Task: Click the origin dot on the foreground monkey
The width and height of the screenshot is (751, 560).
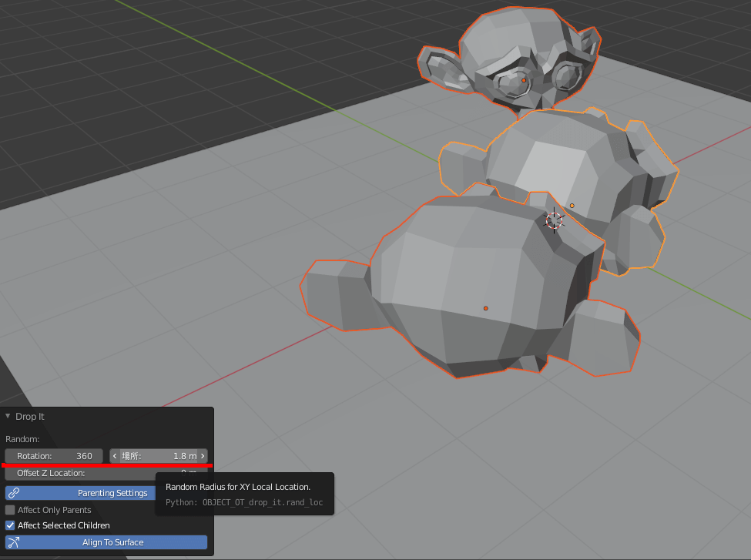Action: (486, 307)
